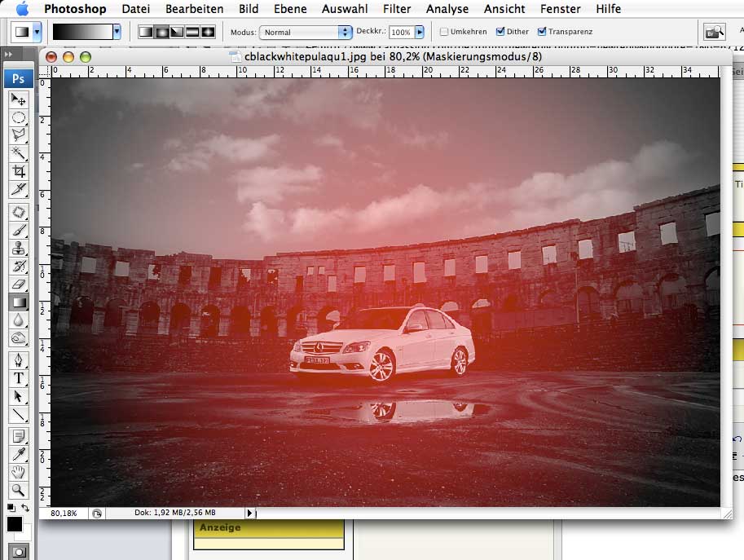Viewport: 744px width, 560px height.
Task: Click the black foreground color swatch
Action: click(x=15, y=525)
